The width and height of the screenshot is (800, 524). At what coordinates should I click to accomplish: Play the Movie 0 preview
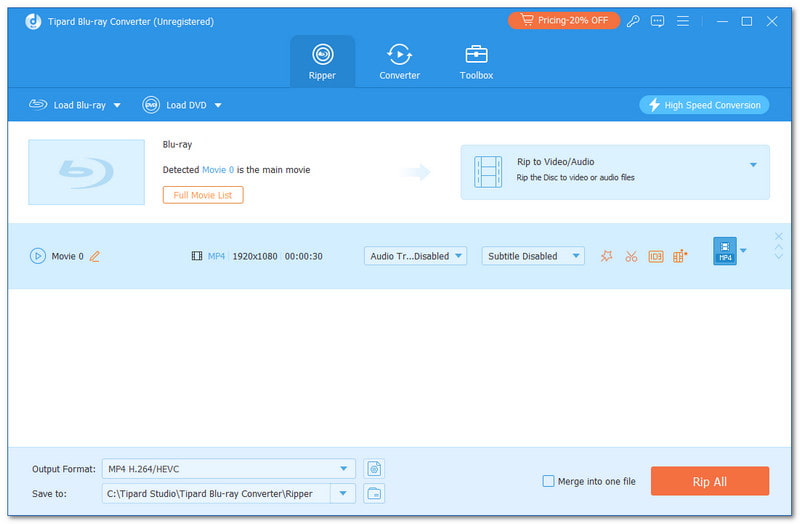coord(38,256)
